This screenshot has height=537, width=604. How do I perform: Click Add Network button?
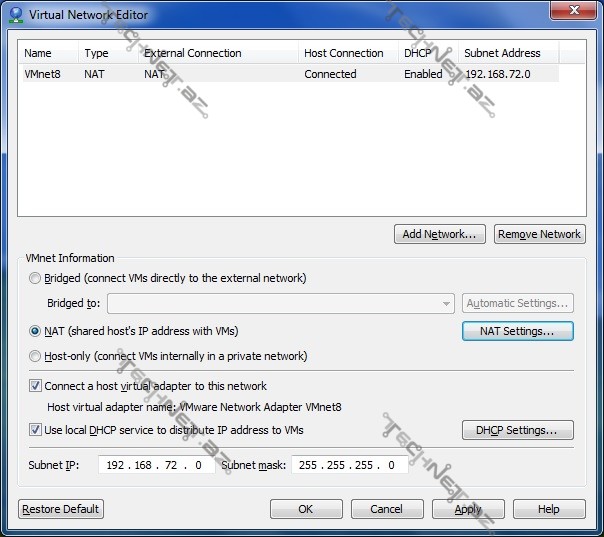[x=440, y=234]
